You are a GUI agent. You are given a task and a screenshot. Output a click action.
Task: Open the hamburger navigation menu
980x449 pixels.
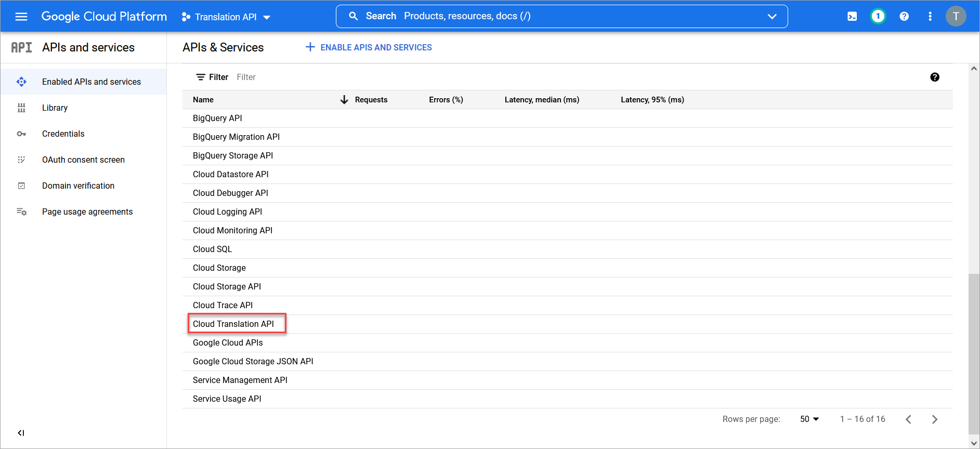click(x=21, y=17)
